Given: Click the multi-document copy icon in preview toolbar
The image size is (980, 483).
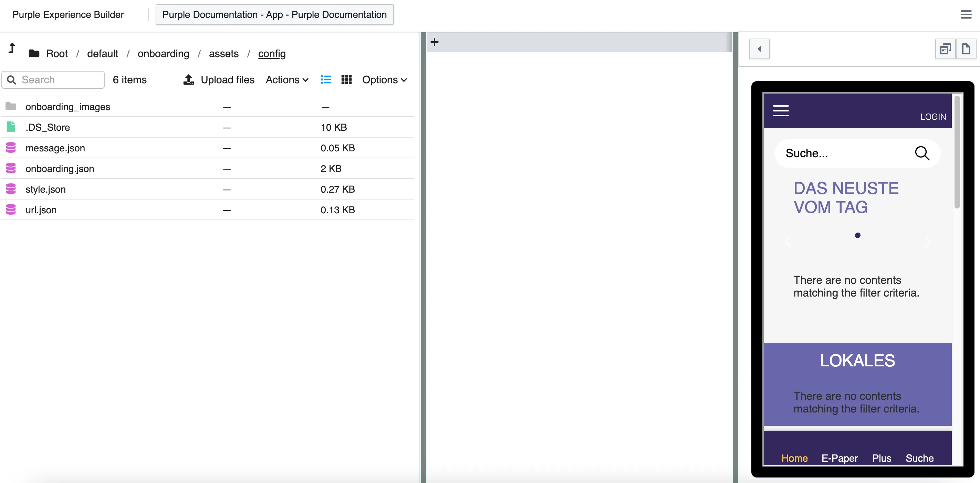Looking at the screenshot, I should pyautogui.click(x=945, y=49).
